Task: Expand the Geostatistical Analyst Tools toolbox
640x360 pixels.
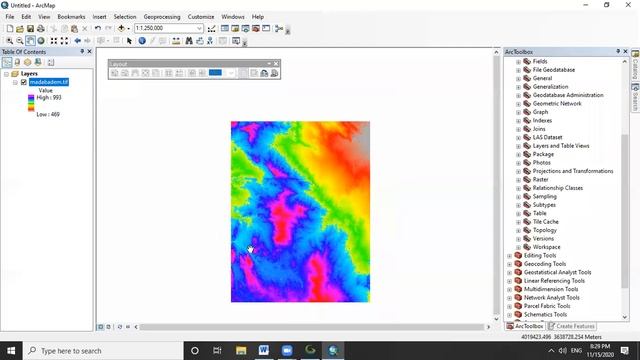Action: pyautogui.click(x=509, y=273)
